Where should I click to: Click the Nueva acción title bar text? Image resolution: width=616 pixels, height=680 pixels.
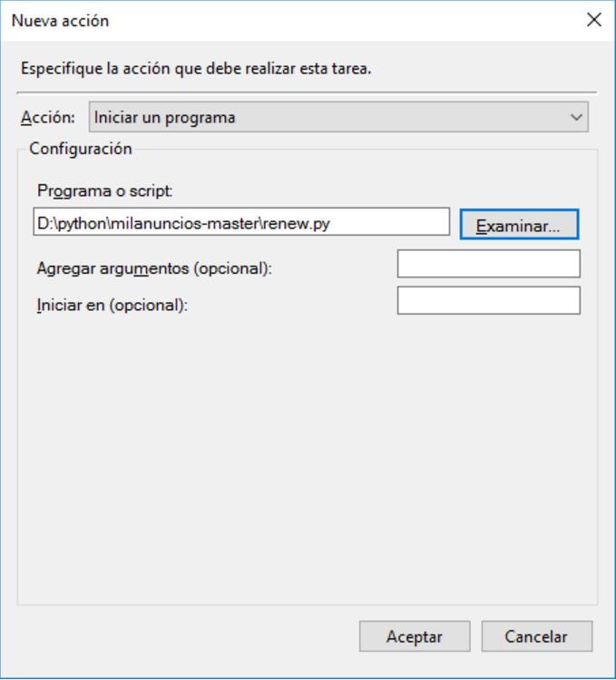click(60, 20)
